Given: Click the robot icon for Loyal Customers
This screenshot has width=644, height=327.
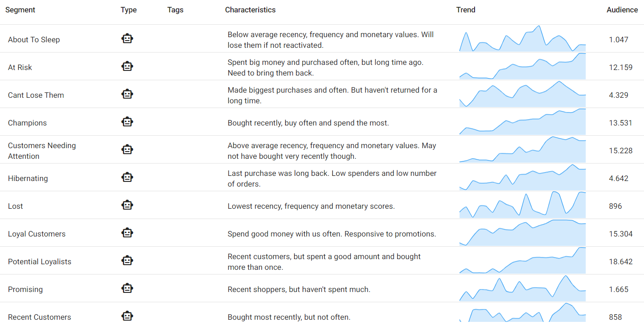Looking at the screenshot, I should pyautogui.click(x=127, y=233).
